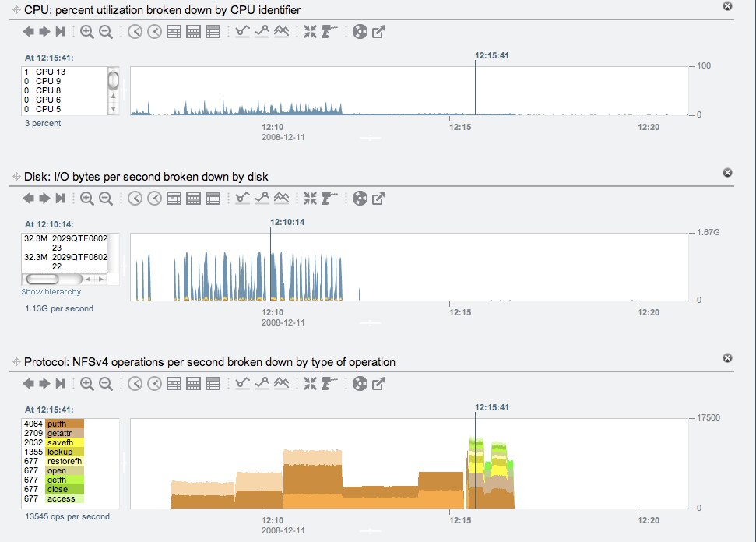
Task: Zoom out on the CPU utilization graph
Action: pos(106,32)
